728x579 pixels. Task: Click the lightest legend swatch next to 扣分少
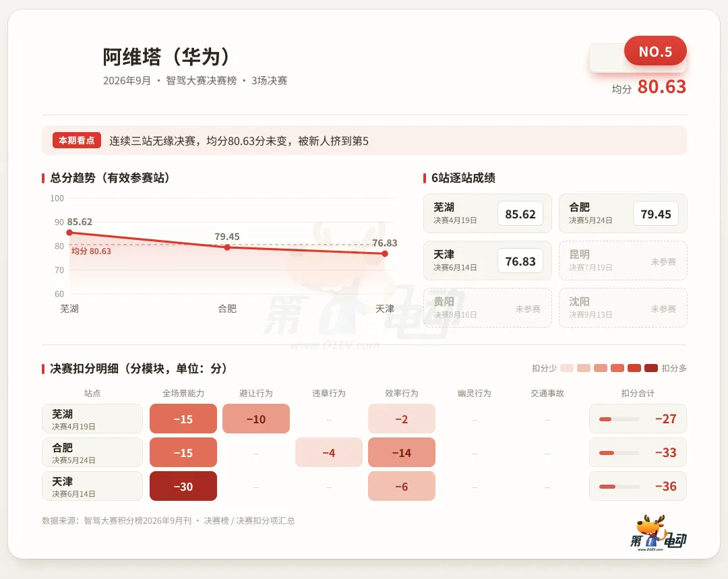(x=567, y=368)
